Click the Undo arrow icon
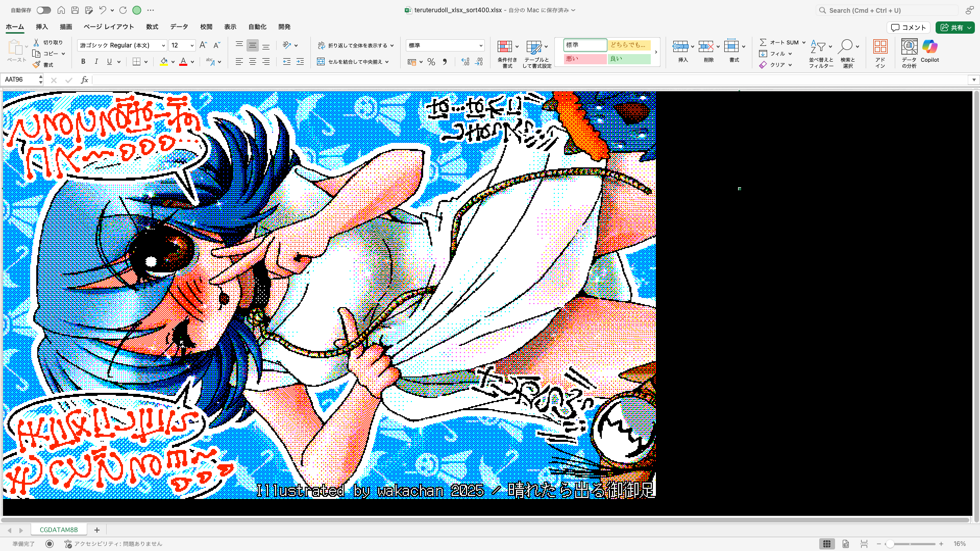 pyautogui.click(x=103, y=10)
